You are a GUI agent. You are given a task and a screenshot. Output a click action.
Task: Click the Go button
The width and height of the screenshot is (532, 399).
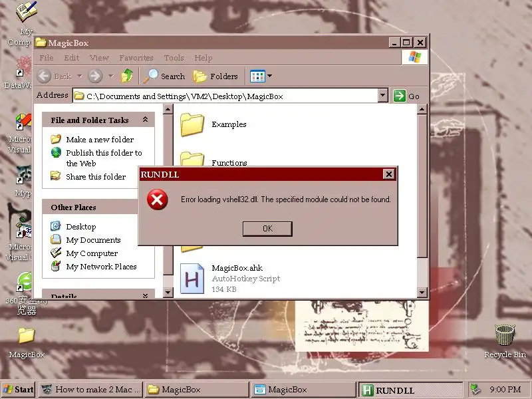406,96
